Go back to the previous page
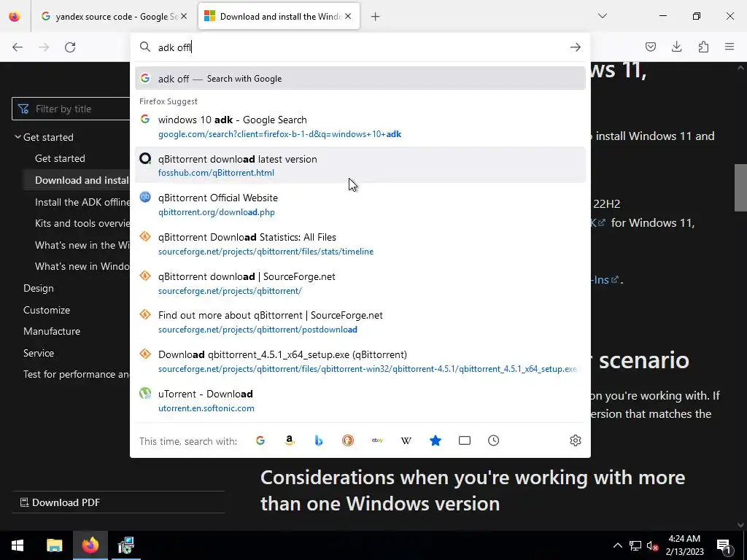The width and height of the screenshot is (747, 560). [x=18, y=47]
